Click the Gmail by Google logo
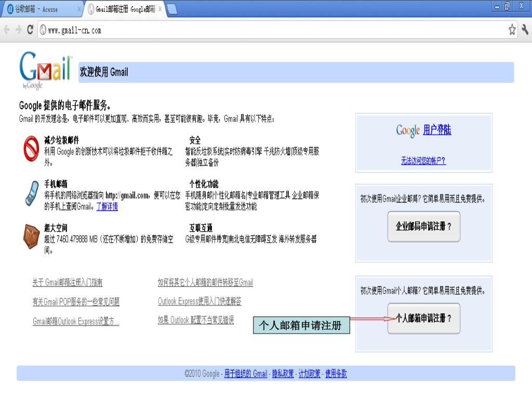 46,71
